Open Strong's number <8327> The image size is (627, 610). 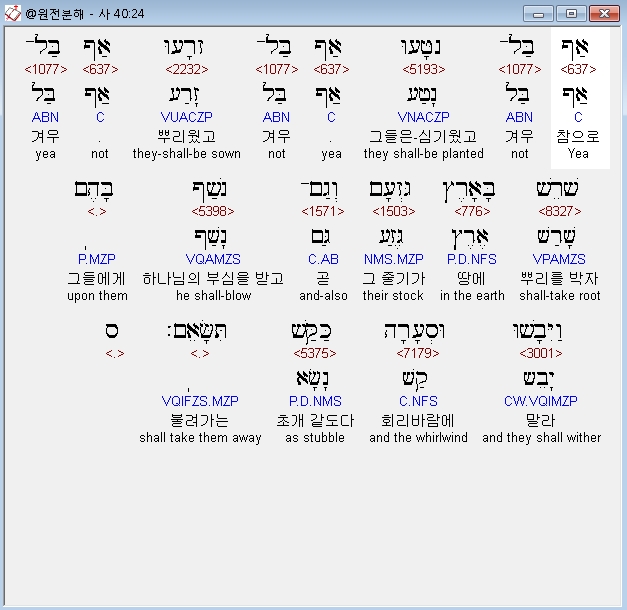tap(559, 211)
